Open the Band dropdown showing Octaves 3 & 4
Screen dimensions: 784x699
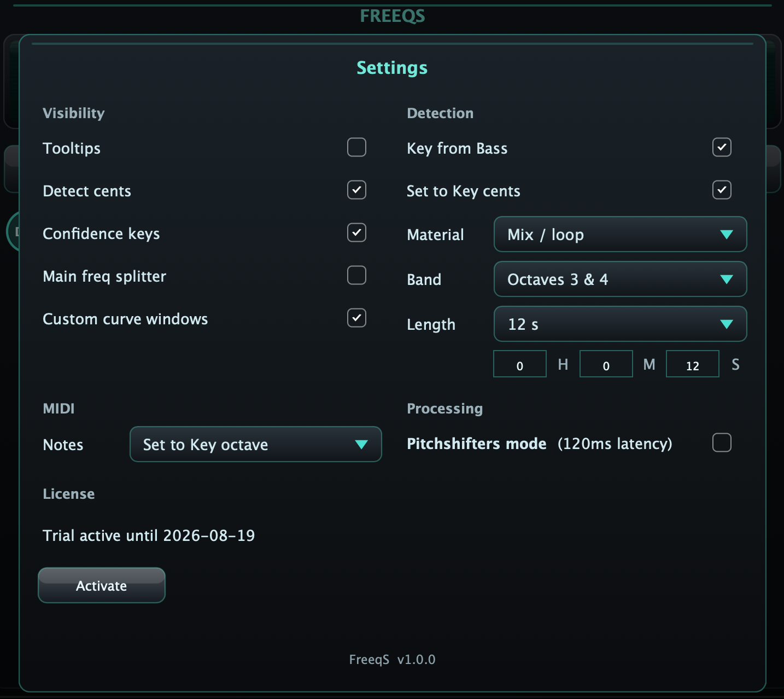[x=620, y=279]
